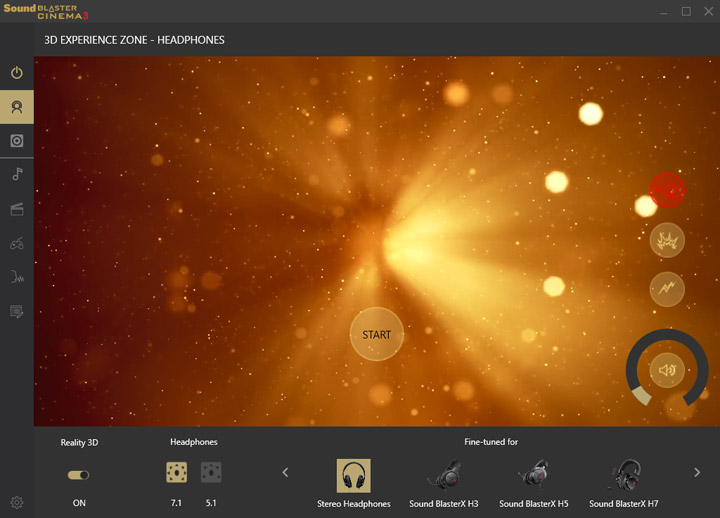The height and width of the screenshot is (518, 720).
Task: Click the Stereo Headphones caption
Action: click(354, 504)
